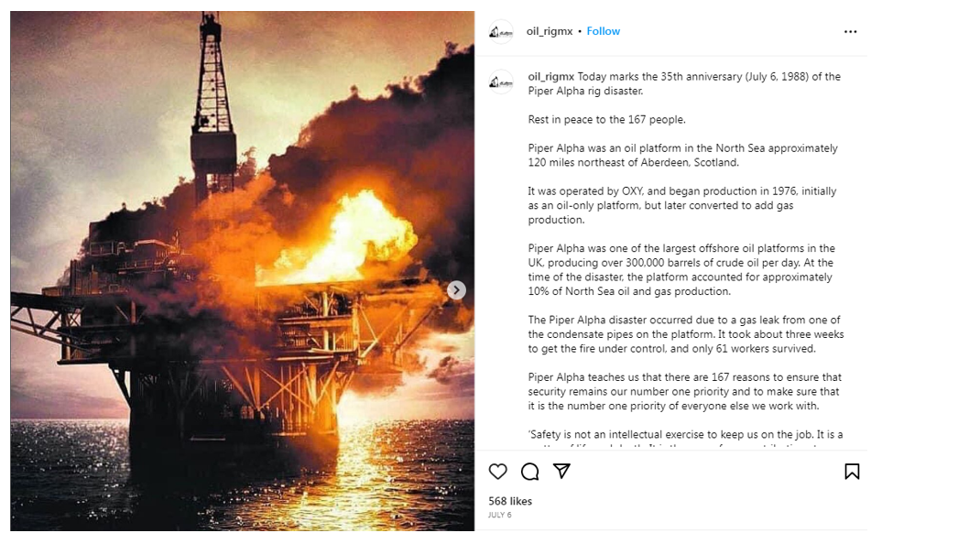The width and height of the screenshot is (980, 533).
Task: Advance to the next photo using the right chevron
Action: pos(455,289)
